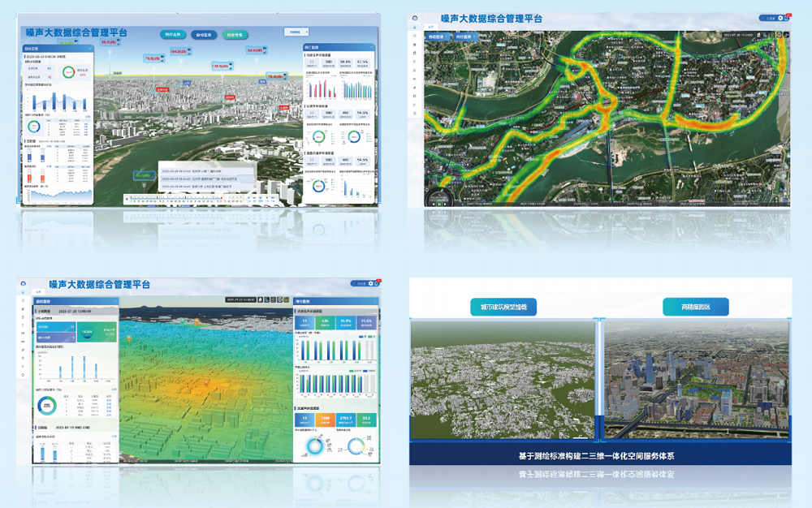The height and width of the screenshot is (508, 812).
Task: Select the dark blue 自动监测 tab at top
Action: click(203, 35)
